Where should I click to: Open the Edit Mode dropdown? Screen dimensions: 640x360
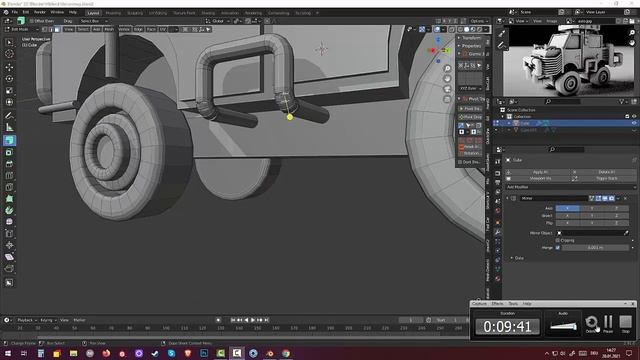click(x=21, y=29)
